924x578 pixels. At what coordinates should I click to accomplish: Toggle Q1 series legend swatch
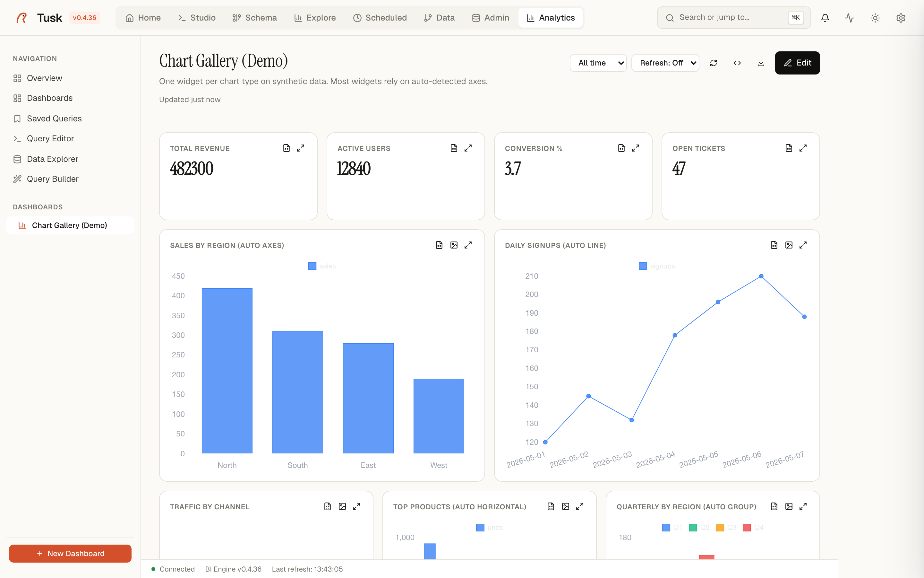pos(666,528)
